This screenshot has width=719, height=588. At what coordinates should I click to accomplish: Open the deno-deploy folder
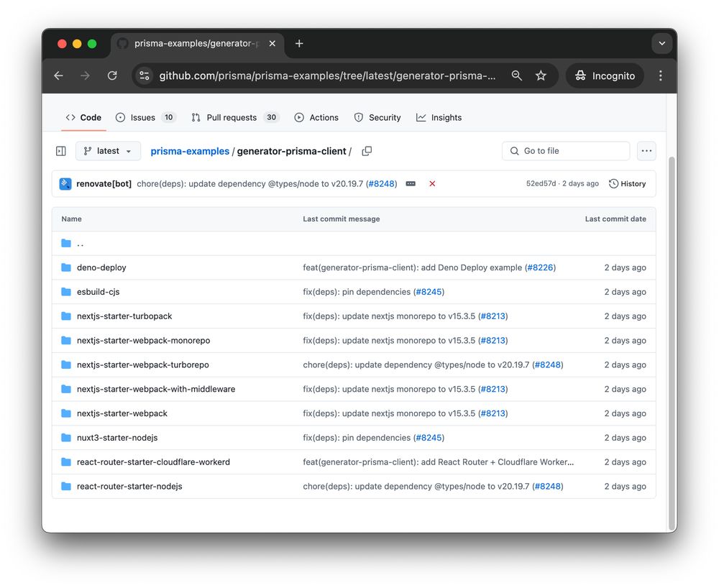[x=101, y=267]
